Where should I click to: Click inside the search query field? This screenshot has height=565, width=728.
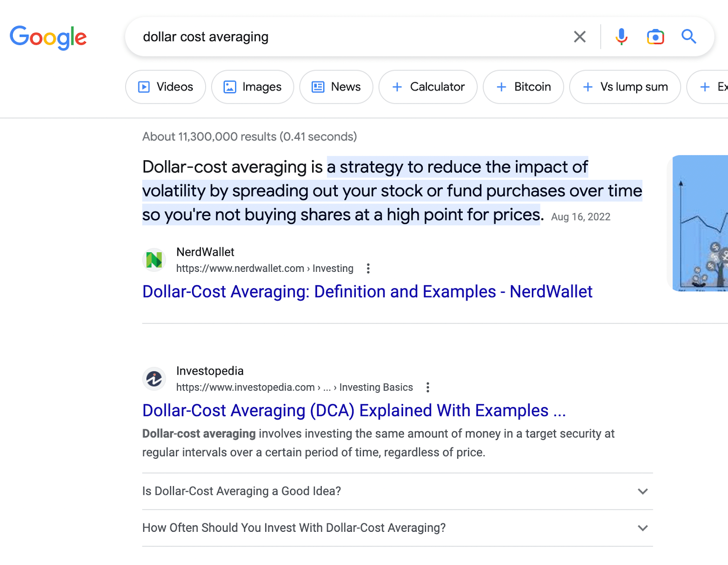(x=318, y=37)
